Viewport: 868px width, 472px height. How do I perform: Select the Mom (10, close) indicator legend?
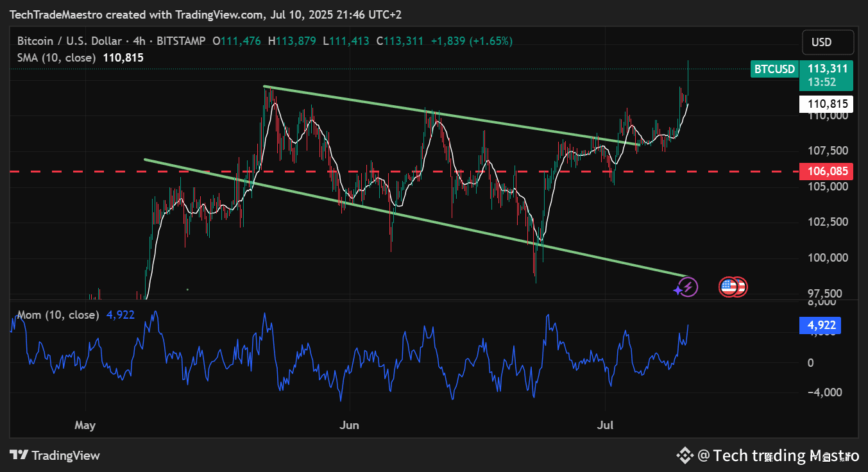click(58, 315)
